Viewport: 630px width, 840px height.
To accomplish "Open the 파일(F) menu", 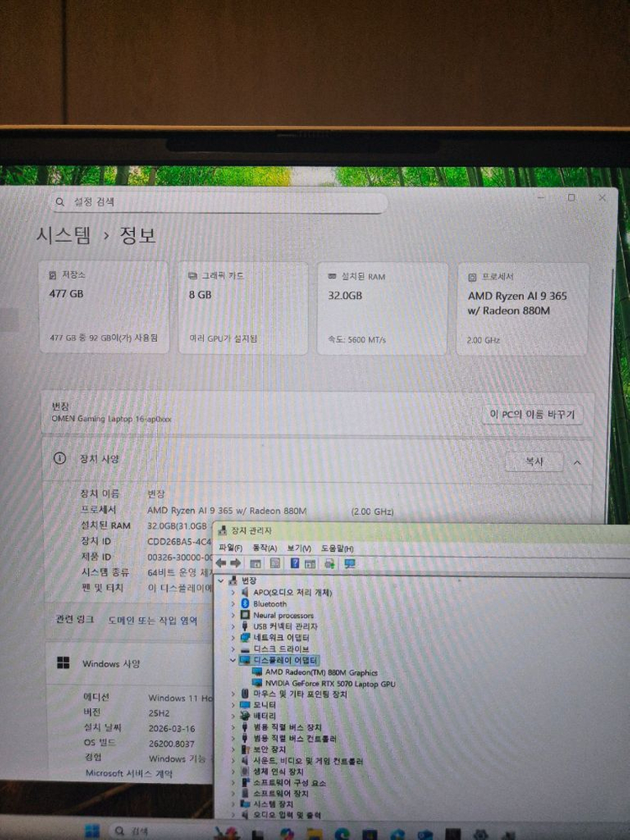I will pyautogui.click(x=231, y=548).
